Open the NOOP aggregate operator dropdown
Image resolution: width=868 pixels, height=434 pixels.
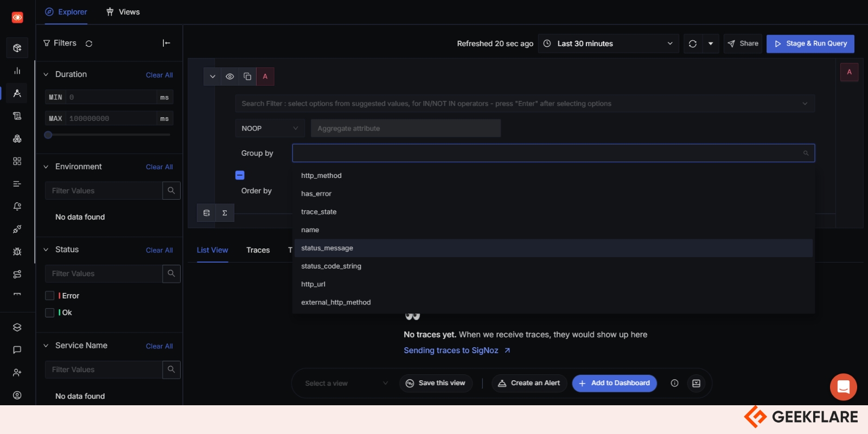[270, 129]
